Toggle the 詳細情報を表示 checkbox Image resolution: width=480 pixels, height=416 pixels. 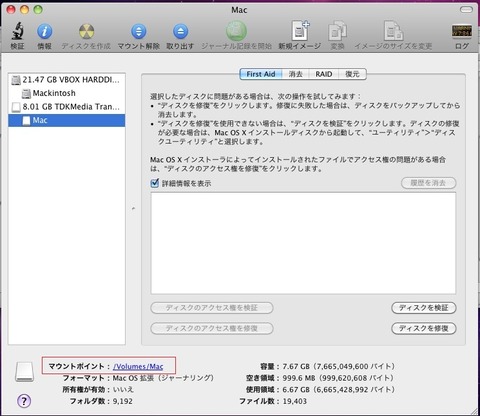point(155,183)
